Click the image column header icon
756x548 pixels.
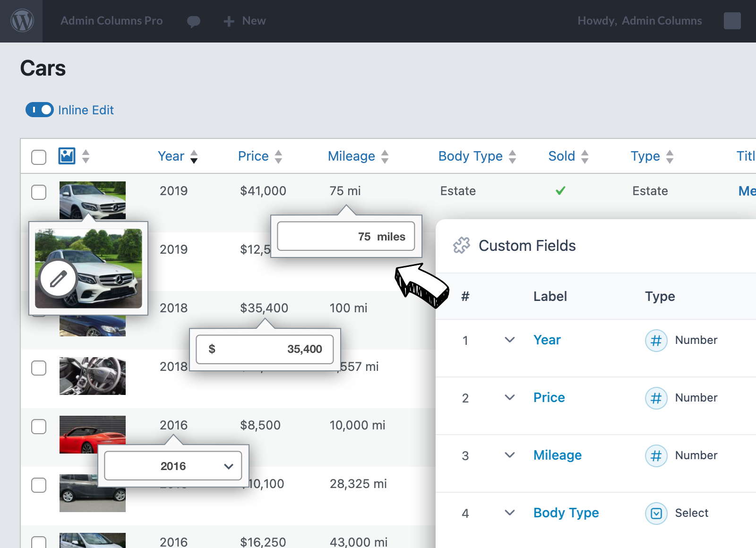68,155
